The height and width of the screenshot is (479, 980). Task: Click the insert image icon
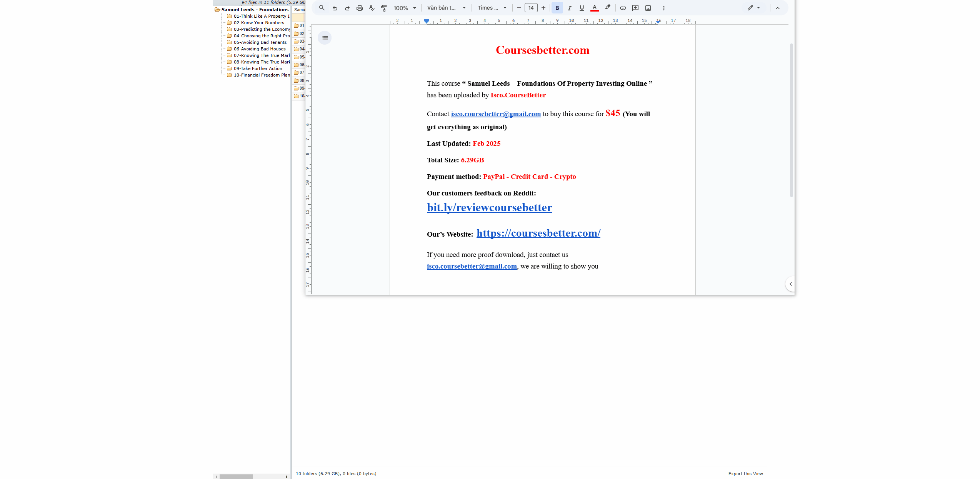pyautogui.click(x=648, y=8)
